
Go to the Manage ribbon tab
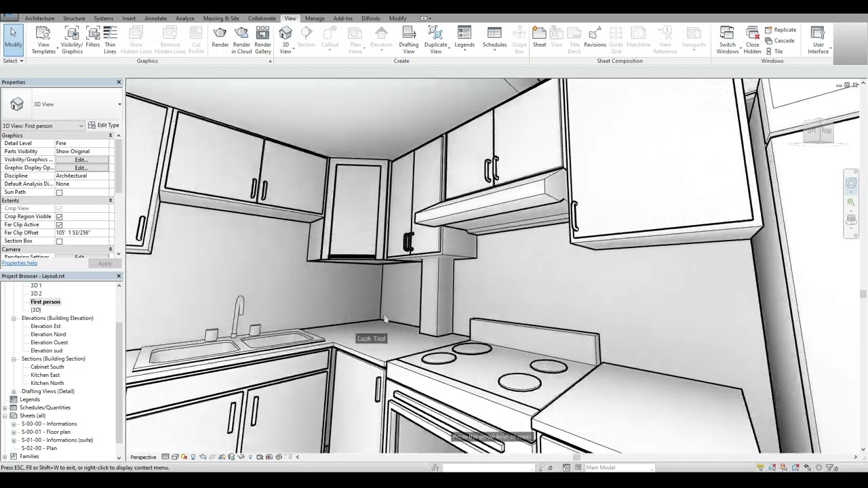pos(315,18)
